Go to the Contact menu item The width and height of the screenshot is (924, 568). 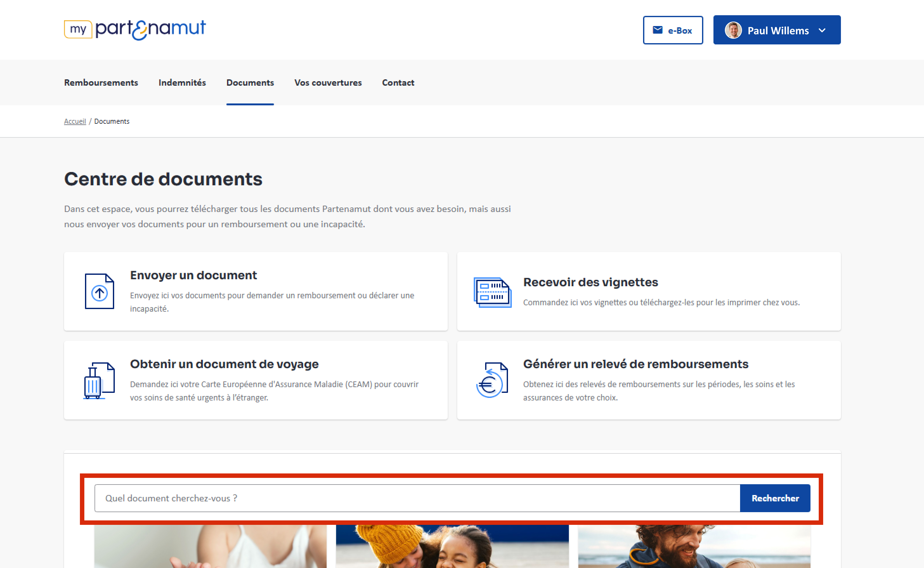pos(398,83)
